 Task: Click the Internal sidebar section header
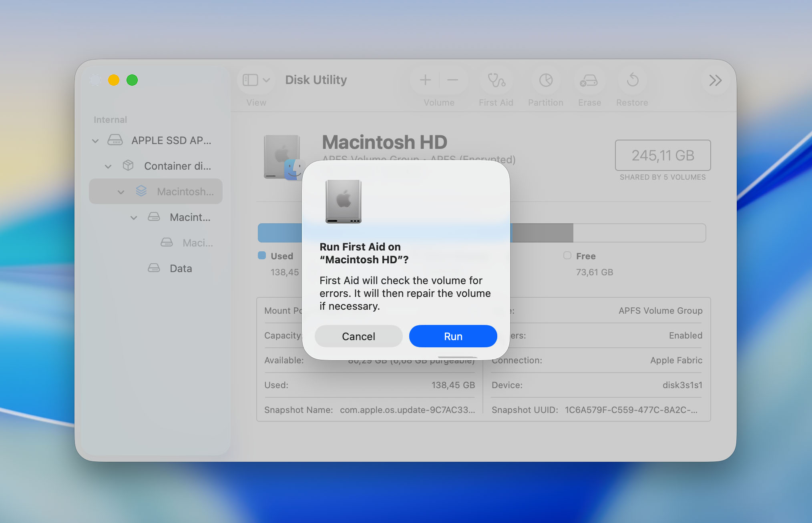pos(110,120)
